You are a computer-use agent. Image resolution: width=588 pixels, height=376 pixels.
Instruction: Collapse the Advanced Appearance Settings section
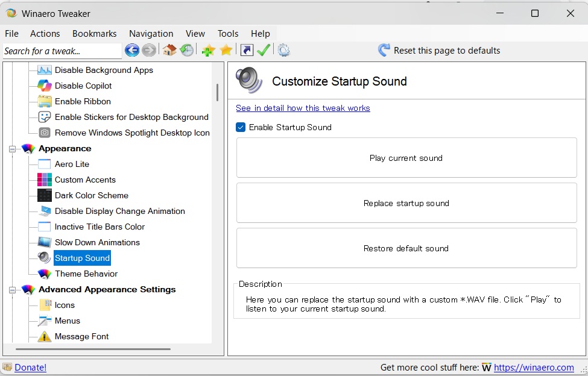(11, 290)
